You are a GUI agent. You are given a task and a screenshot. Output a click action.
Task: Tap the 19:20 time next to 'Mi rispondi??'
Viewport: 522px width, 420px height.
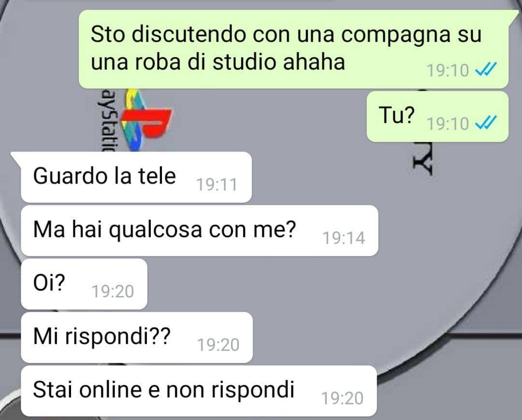tap(218, 345)
